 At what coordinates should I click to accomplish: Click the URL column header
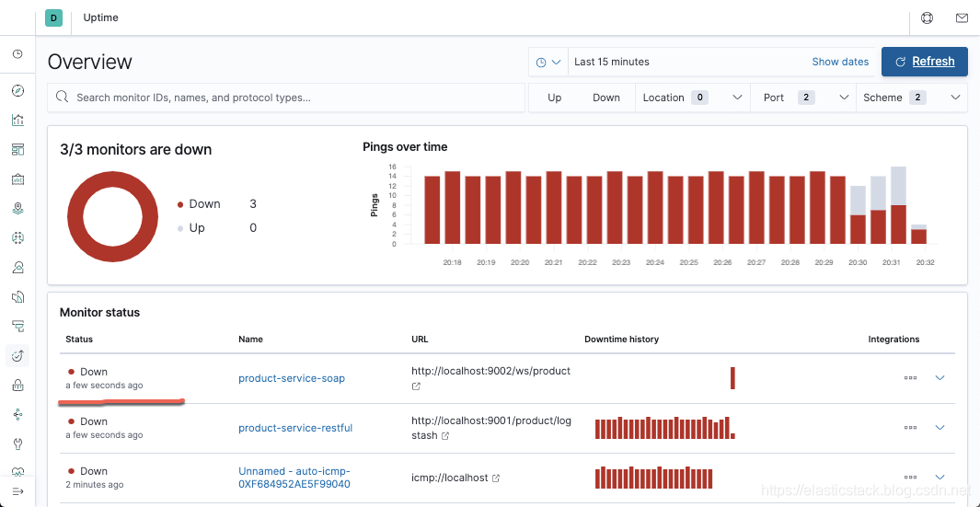pyautogui.click(x=420, y=339)
